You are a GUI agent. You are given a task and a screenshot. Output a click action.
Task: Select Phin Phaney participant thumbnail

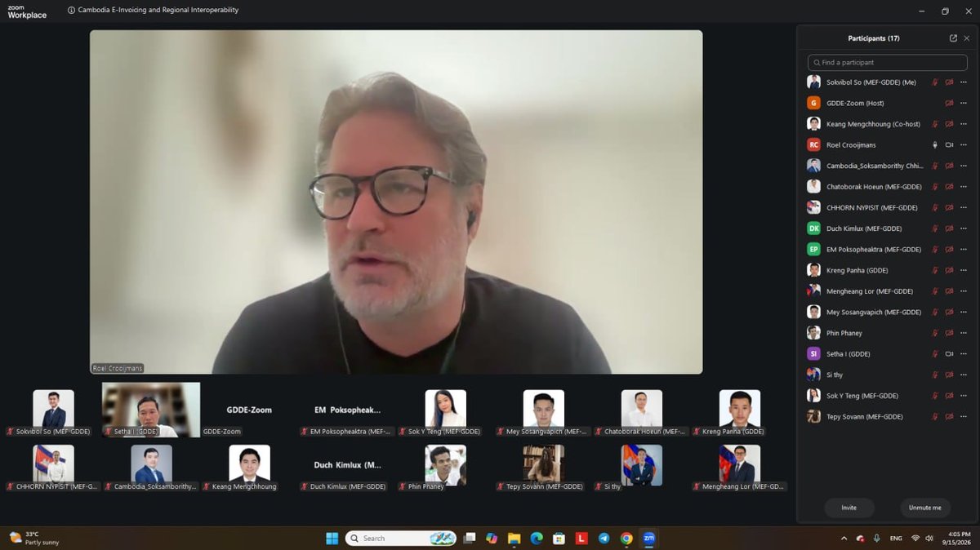pos(445,465)
